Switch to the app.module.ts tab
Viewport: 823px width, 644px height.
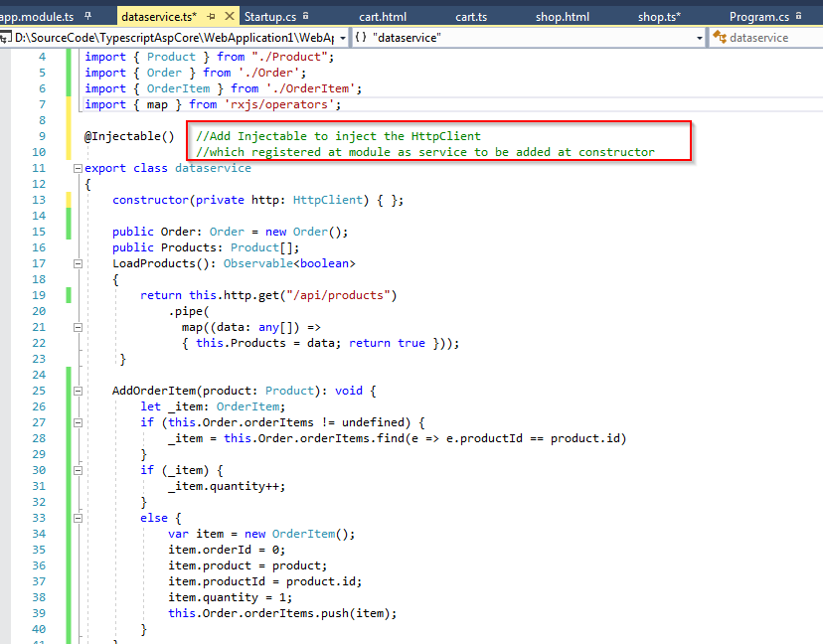click(37, 17)
